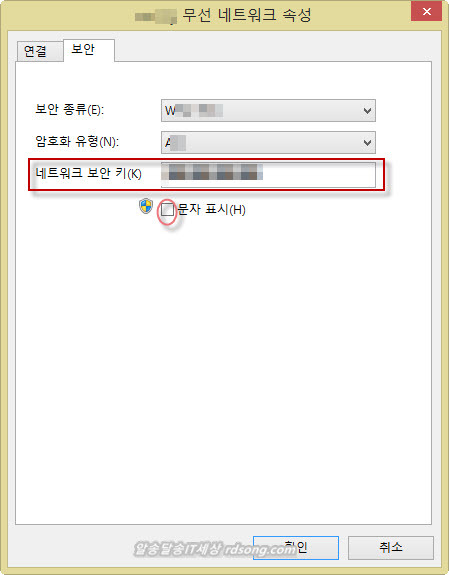Cancel the dialog with 취소
Image resolution: width=449 pixels, height=575 pixels.
[391, 547]
